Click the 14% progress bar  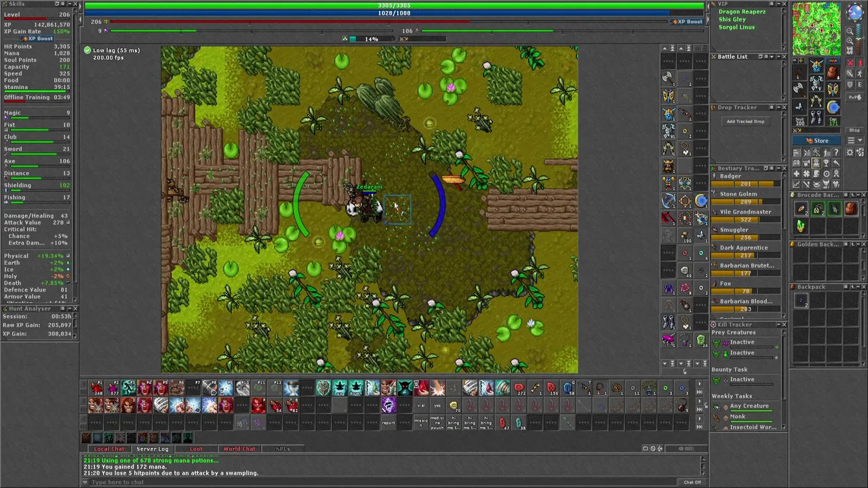pos(371,39)
